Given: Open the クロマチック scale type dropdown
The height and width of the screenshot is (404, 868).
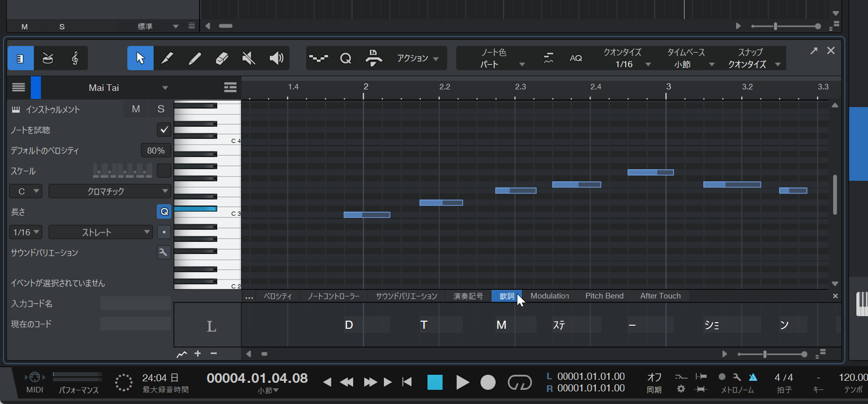Looking at the screenshot, I should (110, 191).
